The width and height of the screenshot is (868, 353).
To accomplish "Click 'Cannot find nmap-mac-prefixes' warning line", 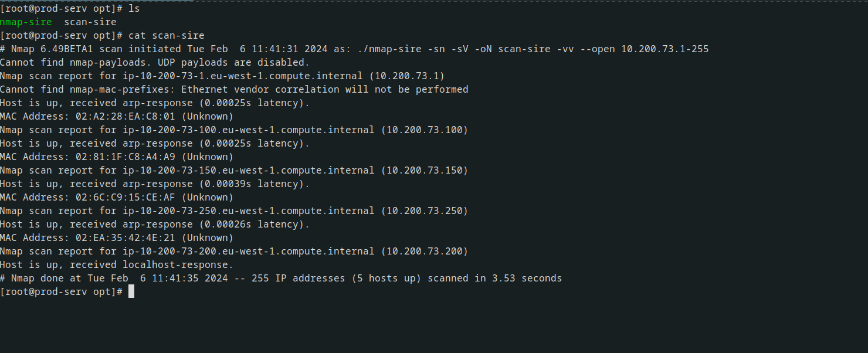I will [x=234, y=90].
